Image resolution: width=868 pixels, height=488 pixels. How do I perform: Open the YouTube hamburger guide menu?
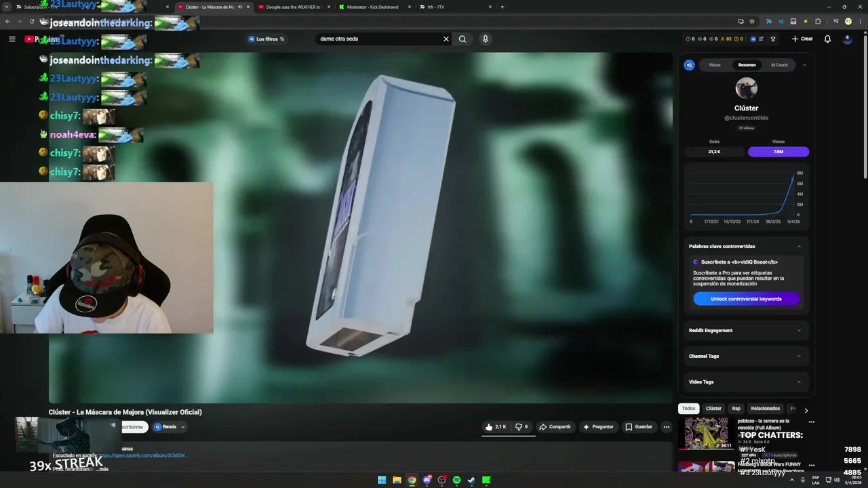[x=12, y=39]
